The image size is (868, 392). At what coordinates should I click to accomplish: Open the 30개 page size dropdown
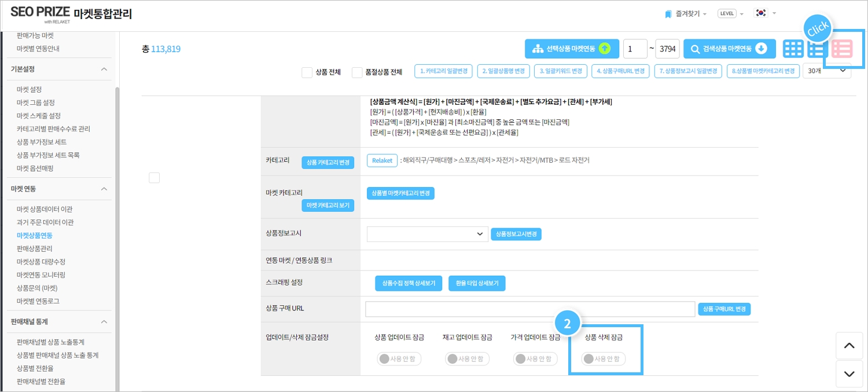(826, 71)
